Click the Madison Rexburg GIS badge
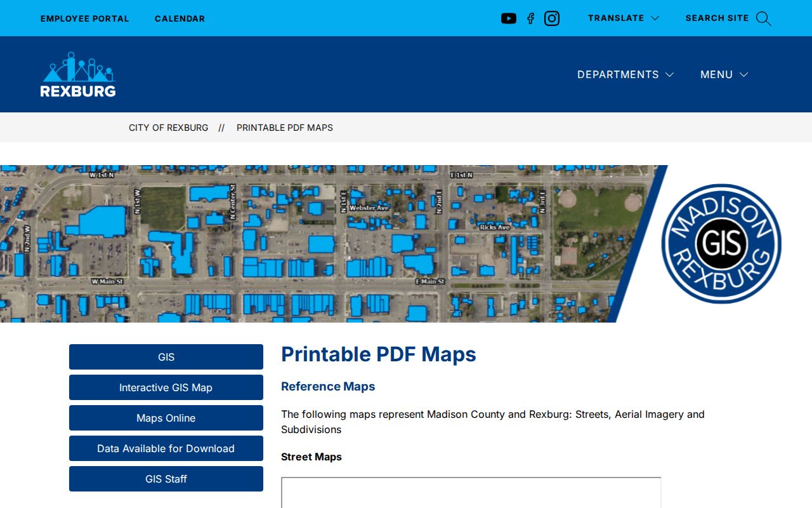The width and height of the screenshot is (812, 508). [721, 244]
